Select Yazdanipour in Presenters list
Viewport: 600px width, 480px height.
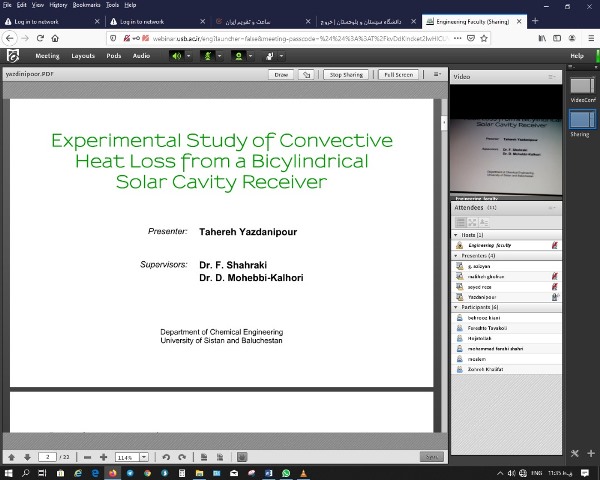pos(506,297)
